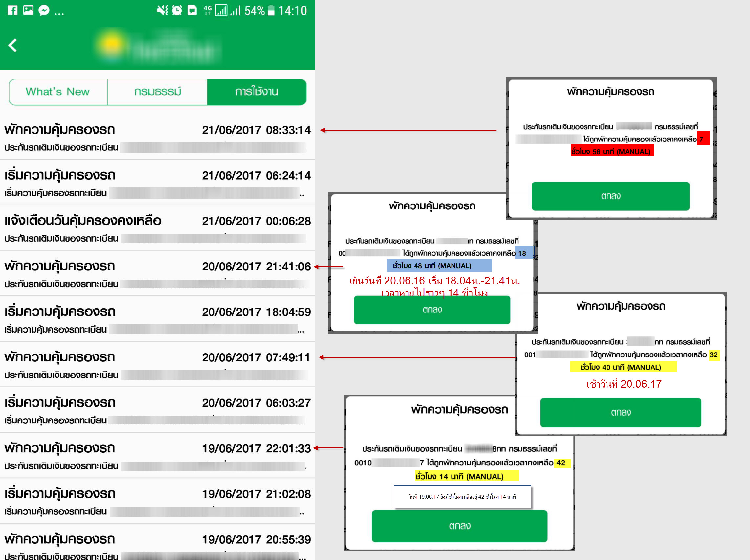
Task: Select the การใช้งาน tab
Action: (x=257, y=92)
